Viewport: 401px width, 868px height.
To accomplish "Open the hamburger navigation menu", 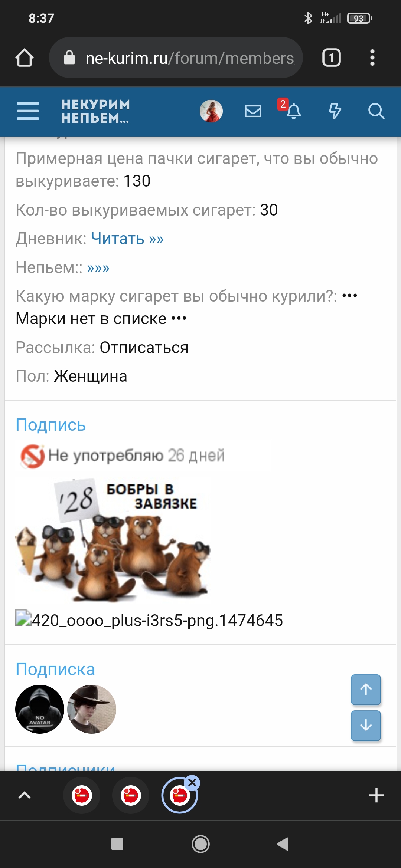I will [28, 111].
